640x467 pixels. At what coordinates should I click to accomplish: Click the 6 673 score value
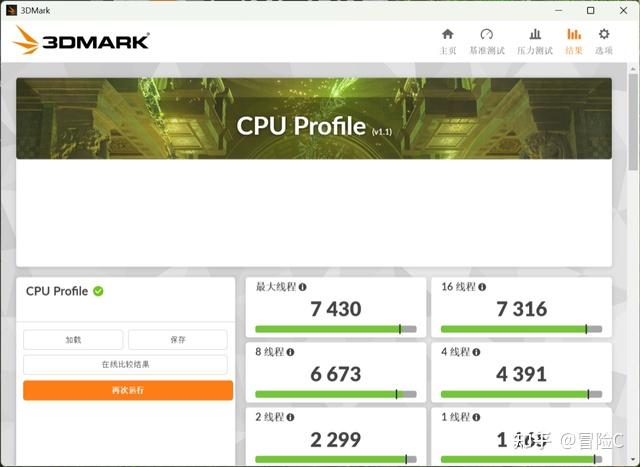[x=336, y=374]
